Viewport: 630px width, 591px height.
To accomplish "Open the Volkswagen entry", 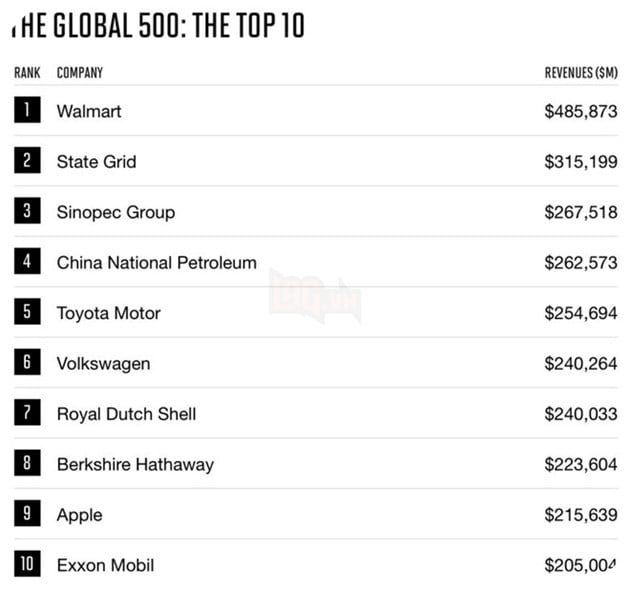I will (x=104, y=364).
